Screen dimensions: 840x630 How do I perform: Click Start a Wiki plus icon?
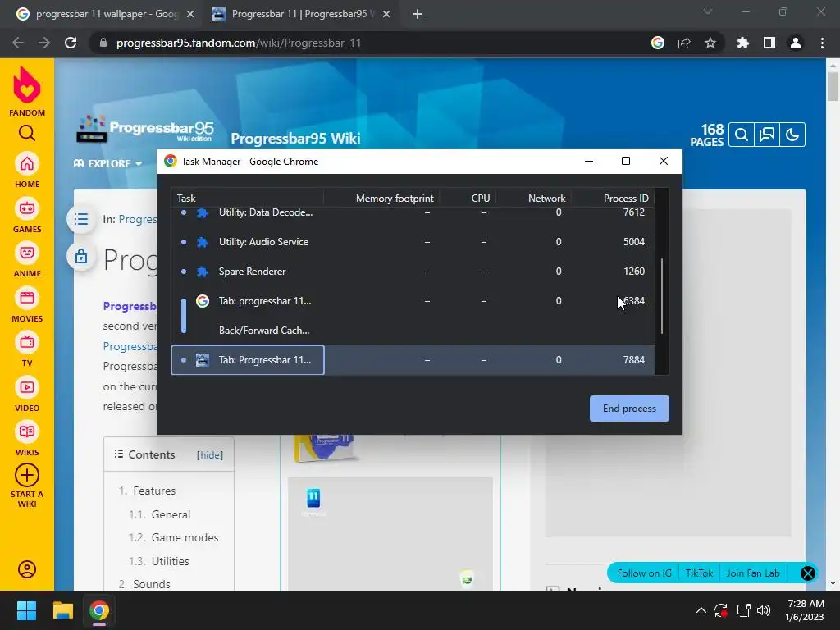pos(27,475)
